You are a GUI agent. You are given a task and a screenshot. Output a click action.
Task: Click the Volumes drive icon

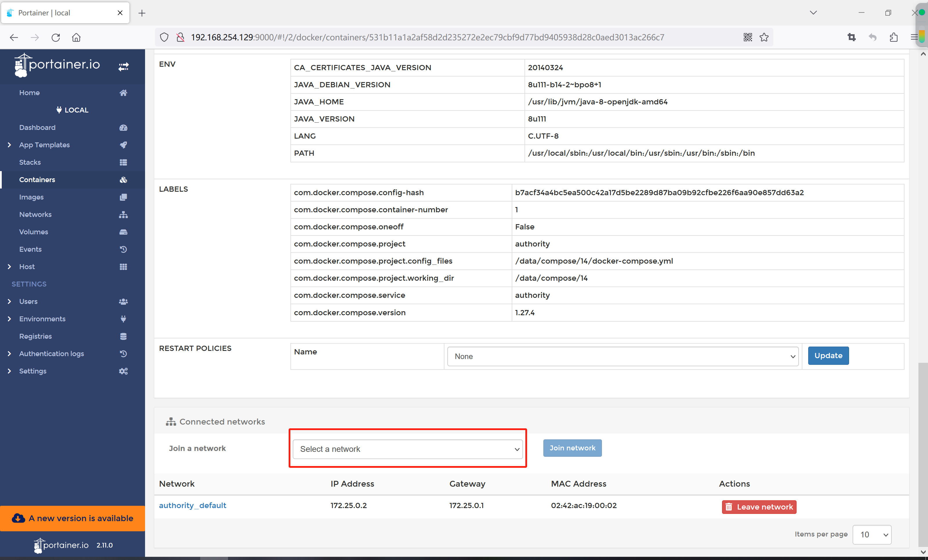(123, 232)
